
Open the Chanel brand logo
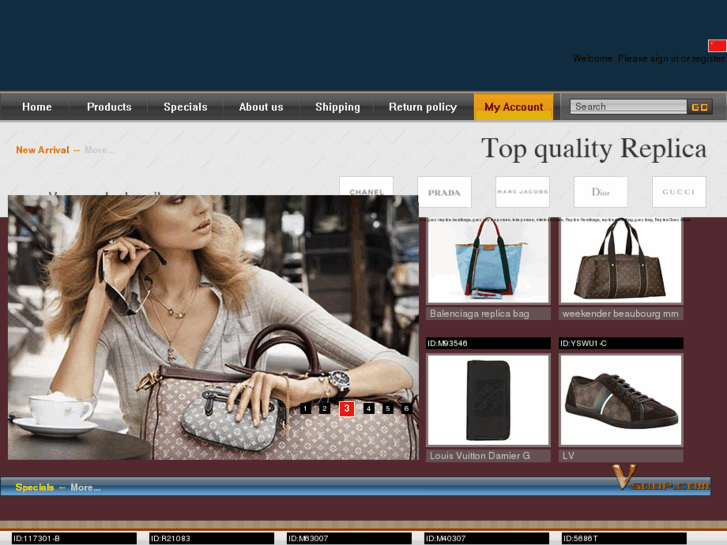366,186
